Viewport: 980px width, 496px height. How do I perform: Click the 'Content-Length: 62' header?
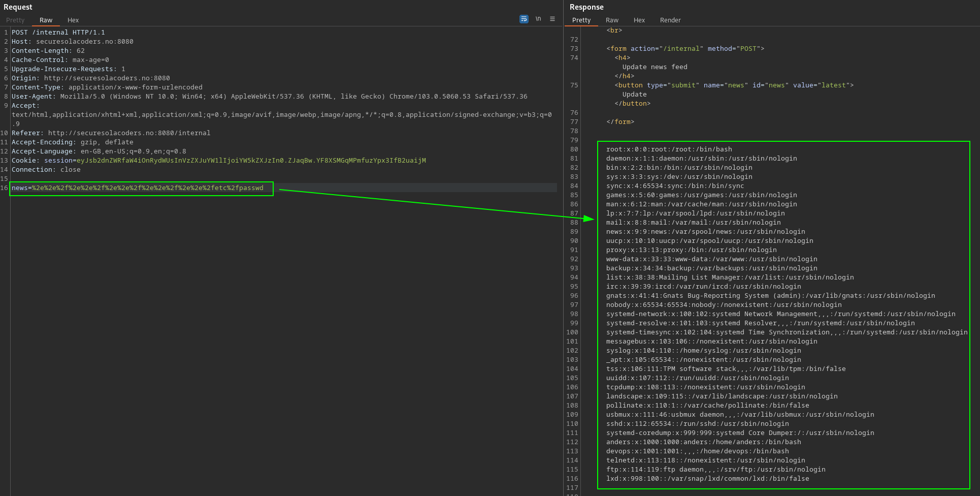point(48,51)
